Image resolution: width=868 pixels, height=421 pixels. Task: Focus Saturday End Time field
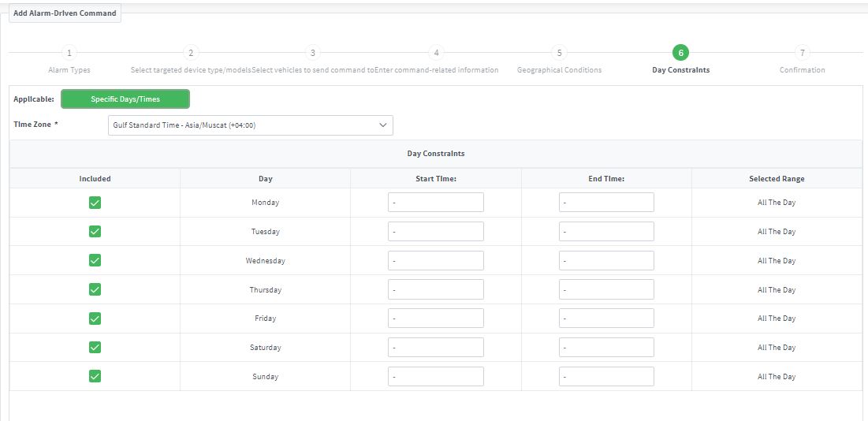point(606,348)
